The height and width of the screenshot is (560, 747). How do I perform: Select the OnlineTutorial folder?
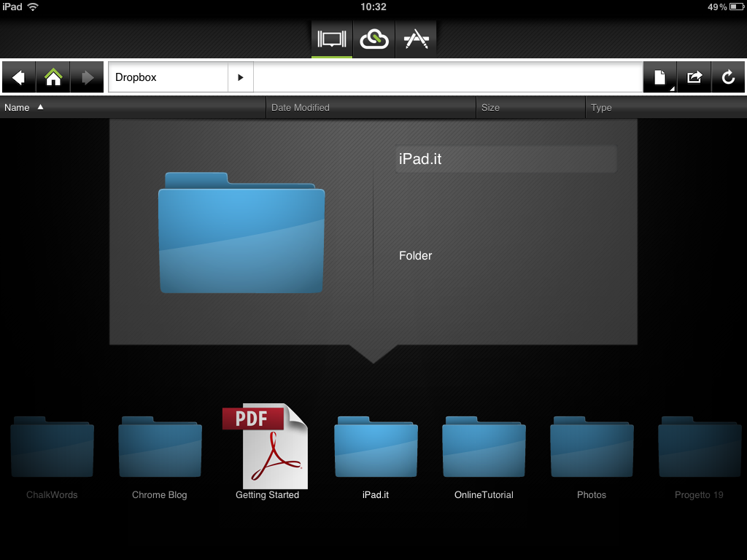coord(484,448)
